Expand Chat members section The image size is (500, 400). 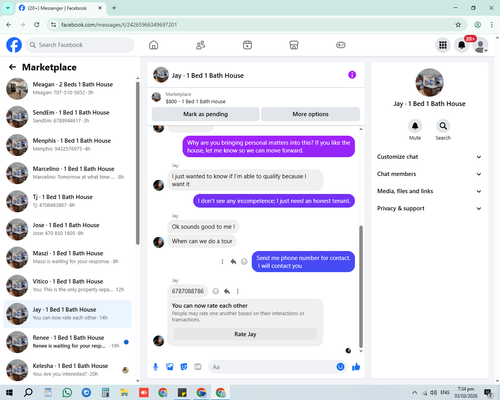point(429,174)
